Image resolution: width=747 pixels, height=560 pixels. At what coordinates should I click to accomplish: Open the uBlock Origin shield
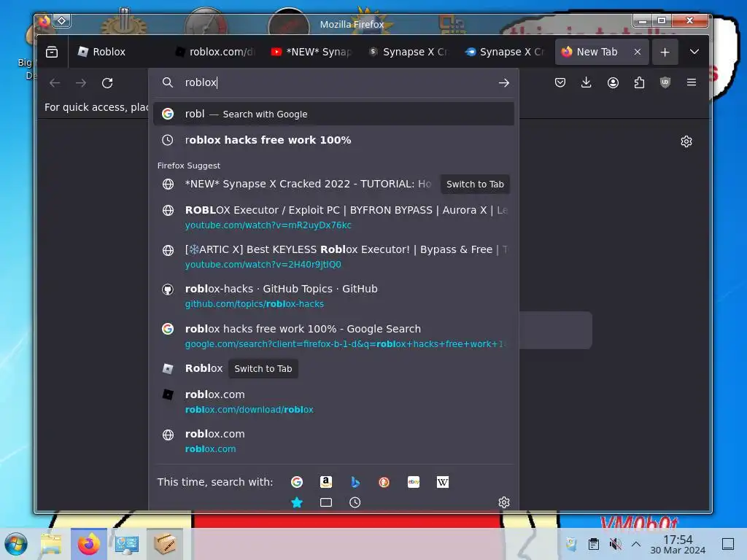coord(665,82)
